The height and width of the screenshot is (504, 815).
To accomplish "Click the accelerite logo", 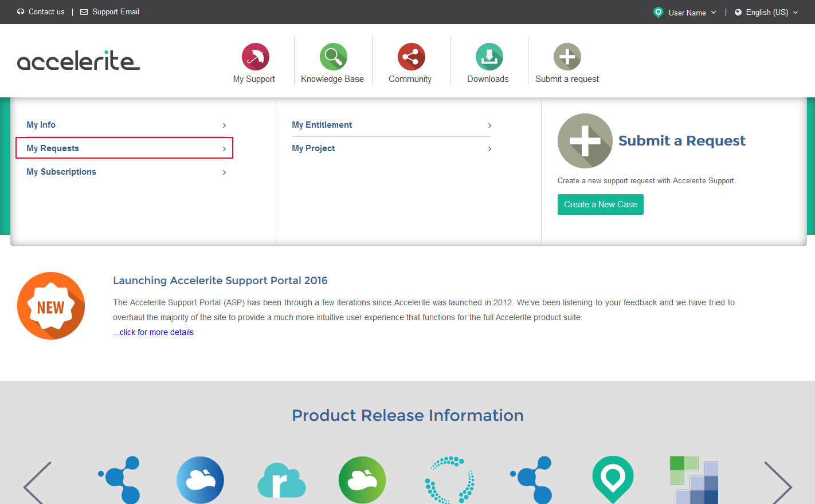I will tap(79, 60).
